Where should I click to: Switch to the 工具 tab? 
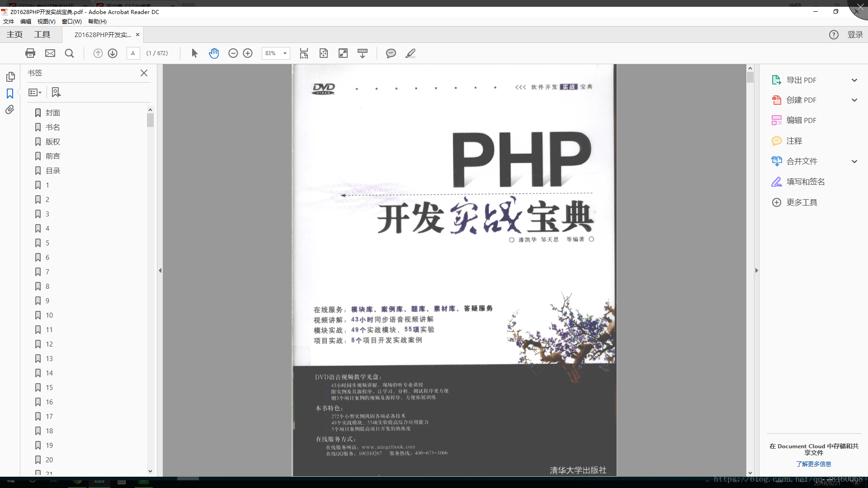[x=42, y=35]
